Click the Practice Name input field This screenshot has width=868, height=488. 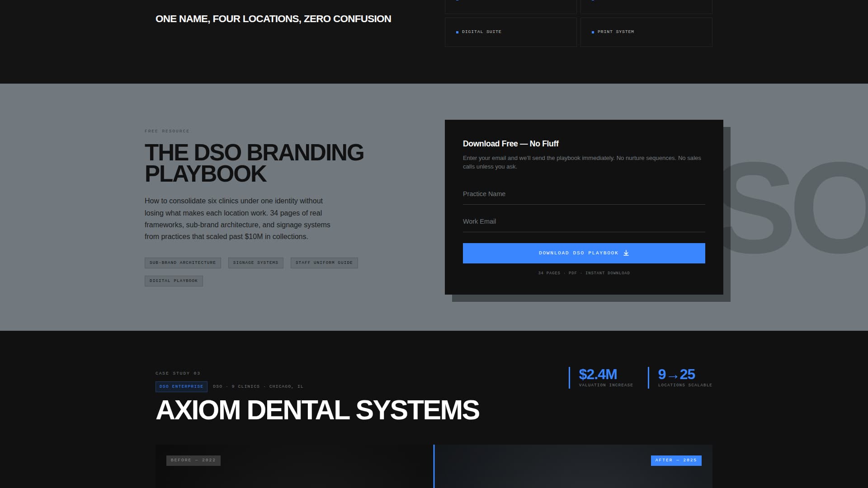pos(584,194)
